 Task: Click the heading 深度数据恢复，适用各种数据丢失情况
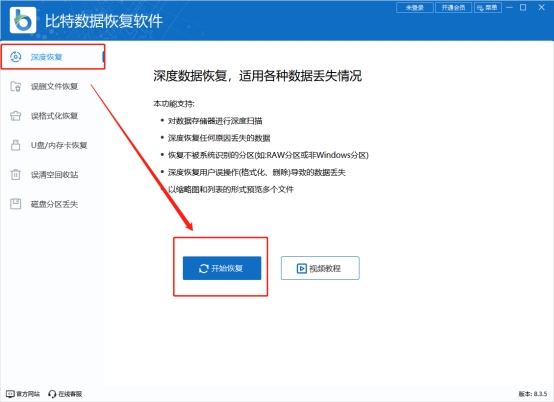[x=258, y=76]
